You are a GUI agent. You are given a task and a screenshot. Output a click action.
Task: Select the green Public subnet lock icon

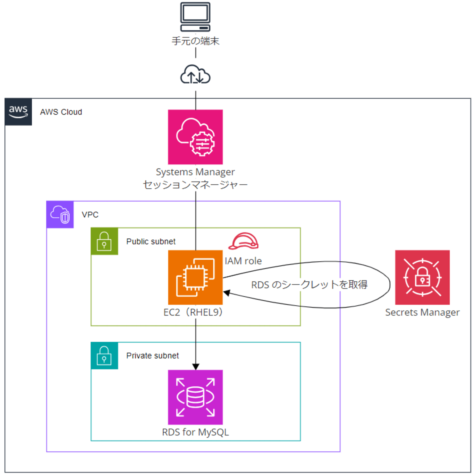click(104, 241)
